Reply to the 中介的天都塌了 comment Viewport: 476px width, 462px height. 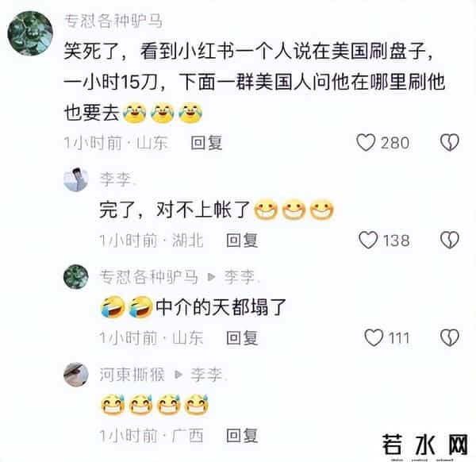pos(242,337)
